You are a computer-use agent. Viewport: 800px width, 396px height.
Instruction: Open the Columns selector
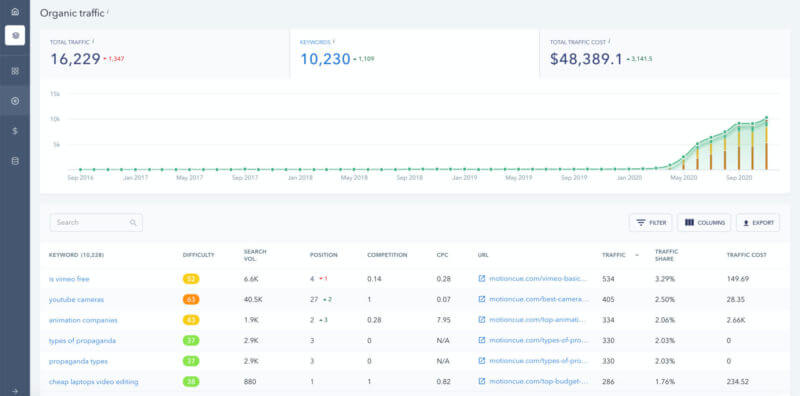pos(704,222)
